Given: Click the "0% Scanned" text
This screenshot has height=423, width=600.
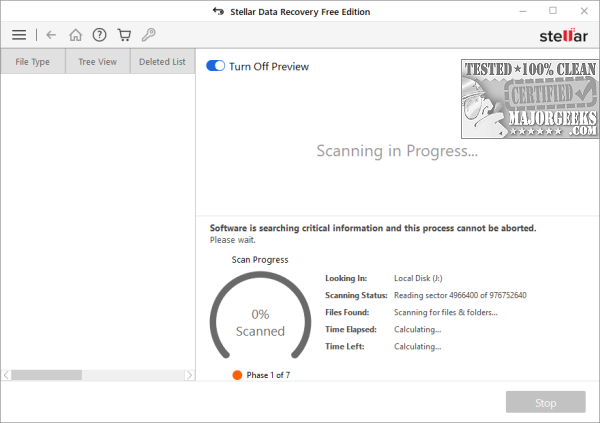Looking at the screenshot, I should 260,323.
